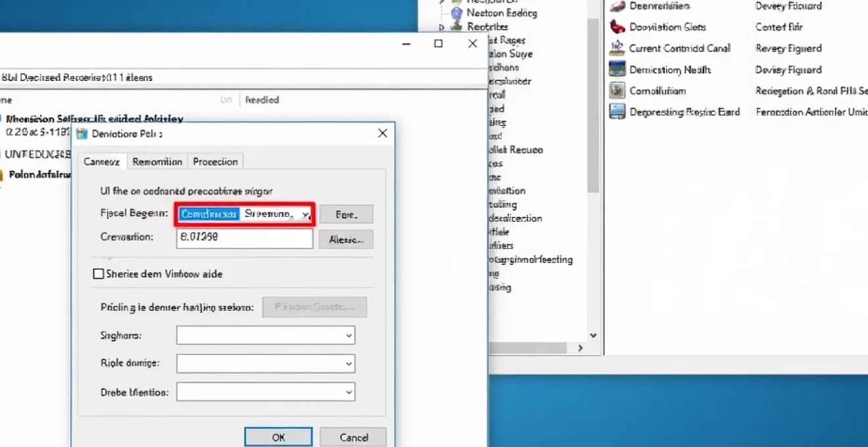The height and width of the screenshot is (447, 868).
Task: Open the Deporesting Resinc Eard icon
Action: 617,112
